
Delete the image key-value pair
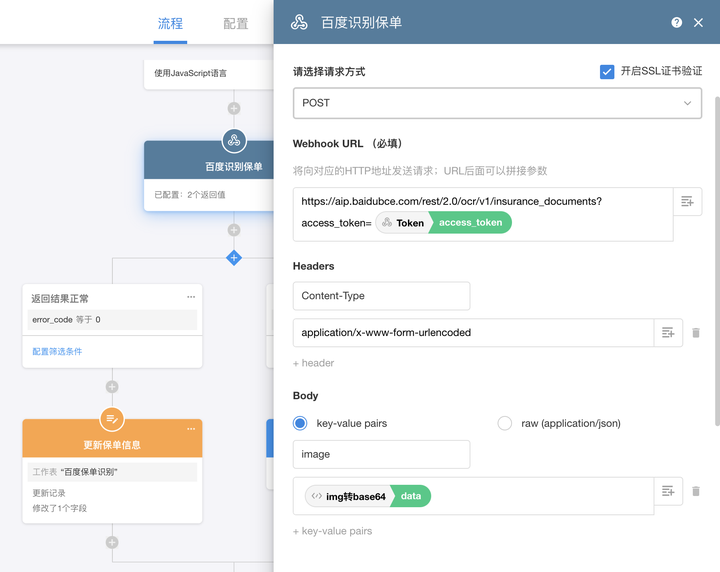pos(696,491)
